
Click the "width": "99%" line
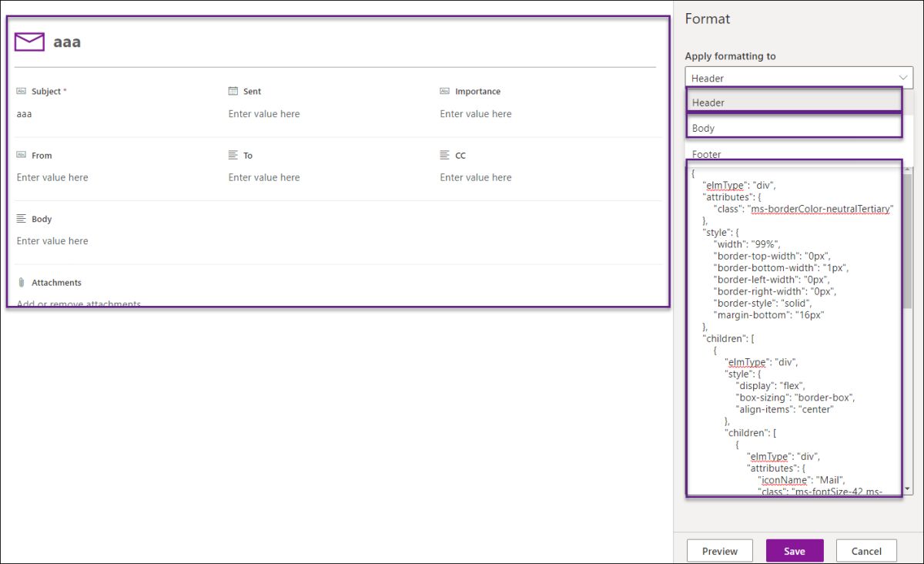tap(748, 244)
